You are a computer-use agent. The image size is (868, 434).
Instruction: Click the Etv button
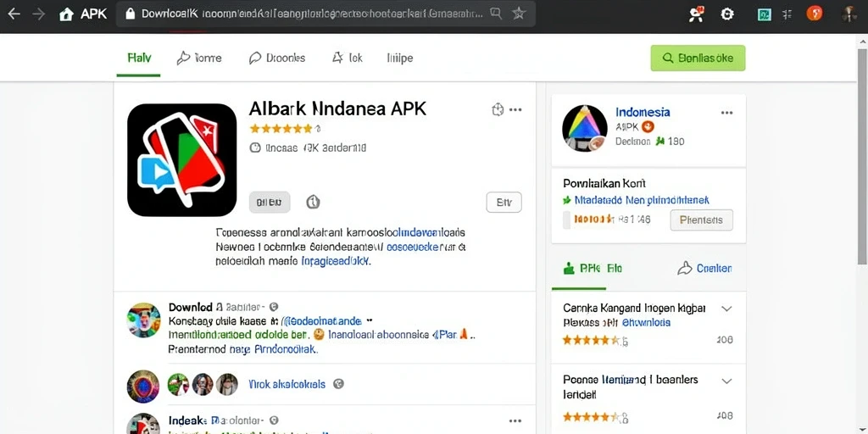point(504,203)
